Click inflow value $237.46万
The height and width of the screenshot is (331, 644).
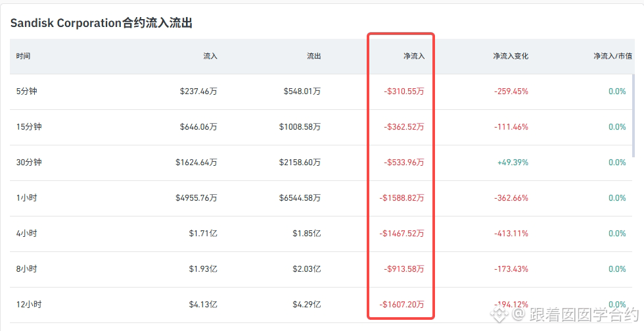(x=198, y=91)
